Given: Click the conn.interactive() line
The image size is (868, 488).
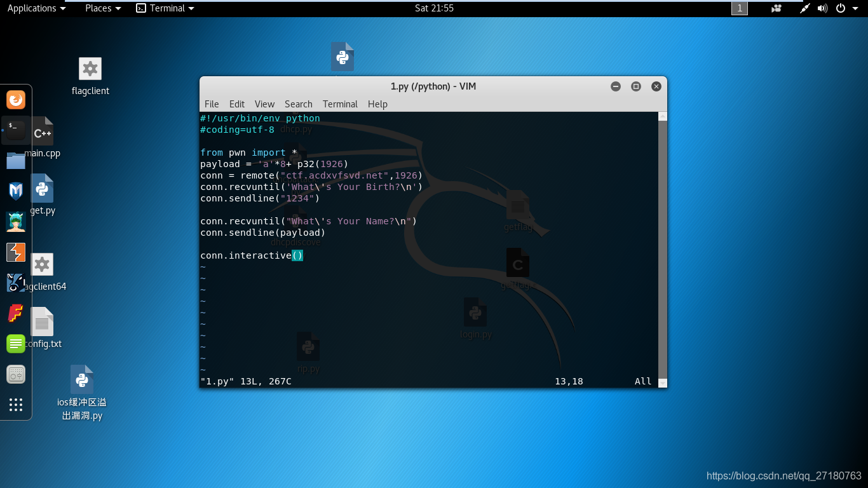Looking at the screenshot, I should pos(252,255).
